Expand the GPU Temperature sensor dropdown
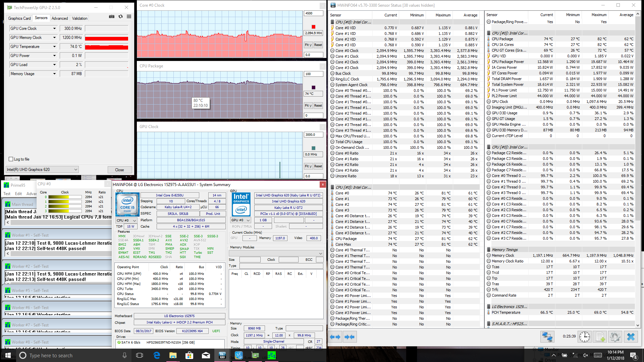 [x=54, y=47]
